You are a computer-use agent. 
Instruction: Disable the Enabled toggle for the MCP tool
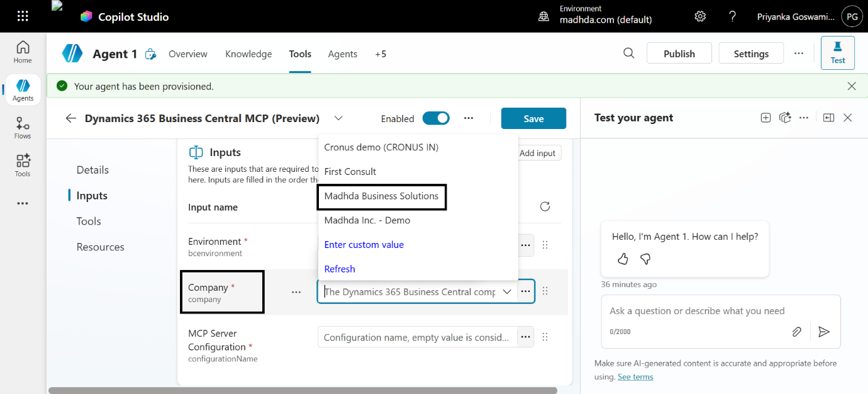coord(436,118)
